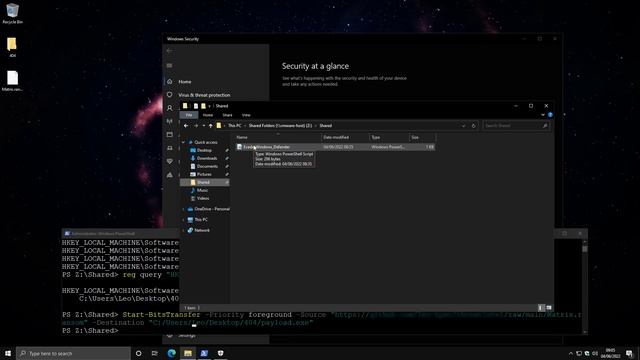Open Windows Security hamburger menu

pos(169,66)
